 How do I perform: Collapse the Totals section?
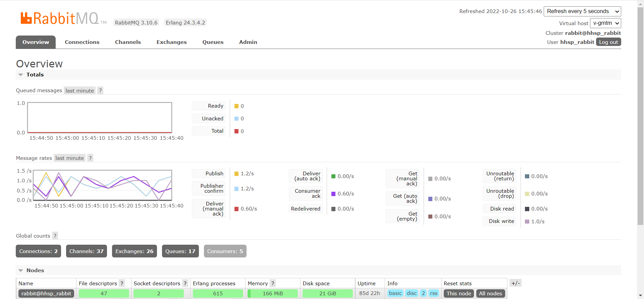21,75
